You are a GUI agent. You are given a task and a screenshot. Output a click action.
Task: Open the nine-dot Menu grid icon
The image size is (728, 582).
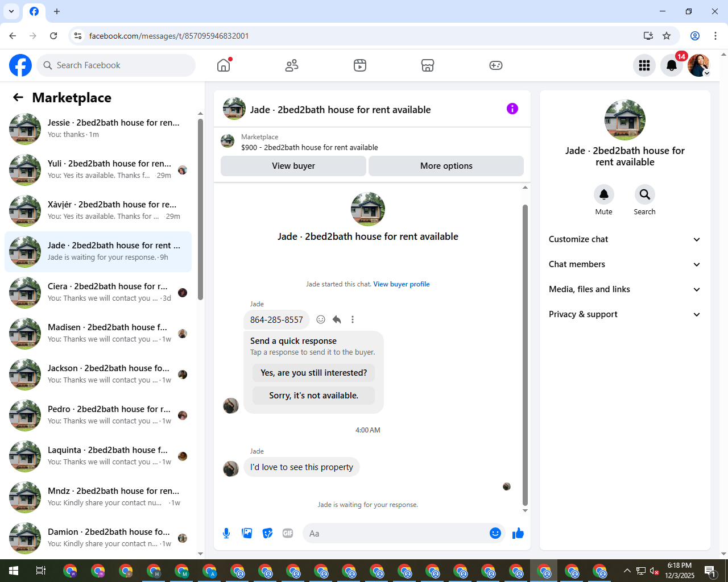coord(644,65)
